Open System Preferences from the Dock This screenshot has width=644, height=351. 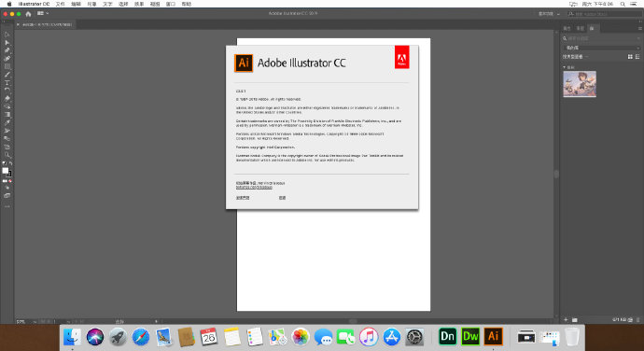point(414,337)
